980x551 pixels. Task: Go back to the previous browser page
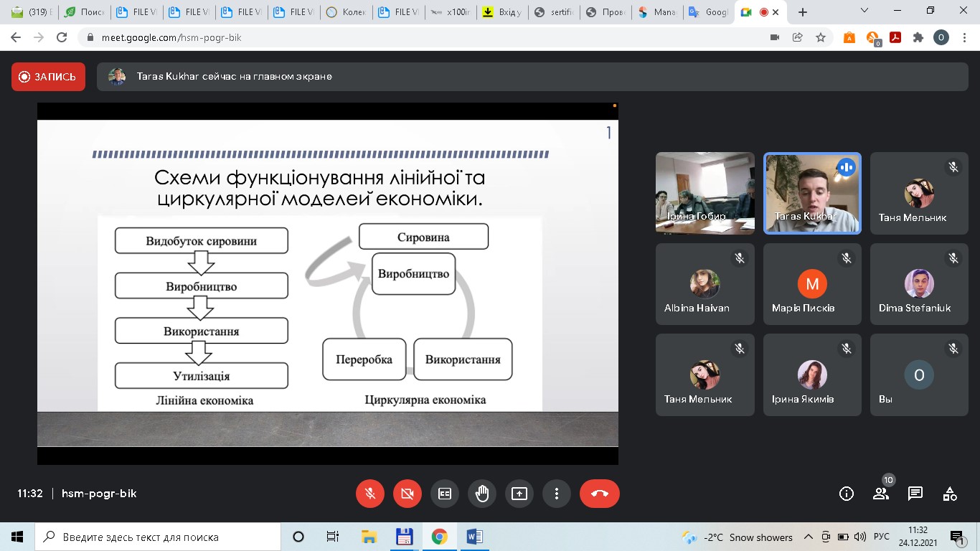[x=16, y=37]
